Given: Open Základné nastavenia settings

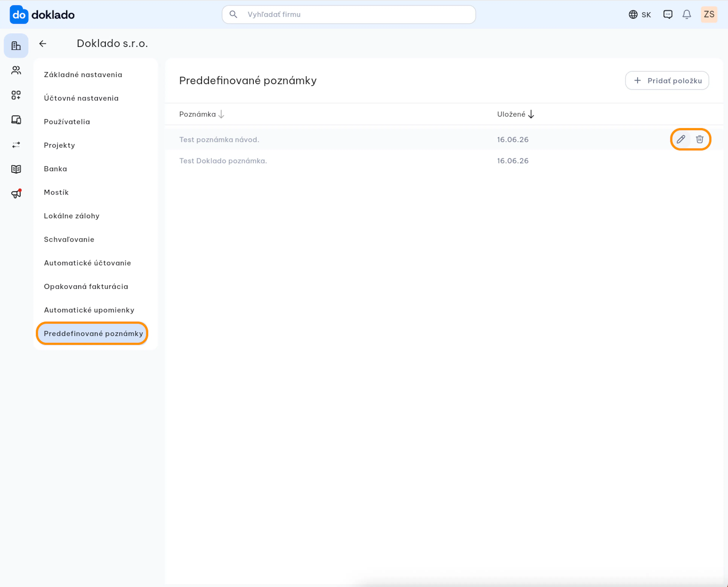Looking at the screenshot, I should pyautogui.click(x=83, y=75).
